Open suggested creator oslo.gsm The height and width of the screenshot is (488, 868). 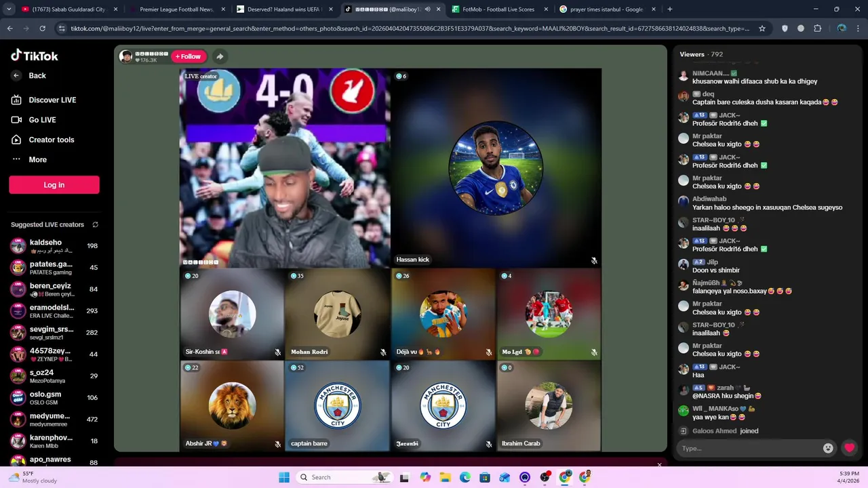pos(54,398)
